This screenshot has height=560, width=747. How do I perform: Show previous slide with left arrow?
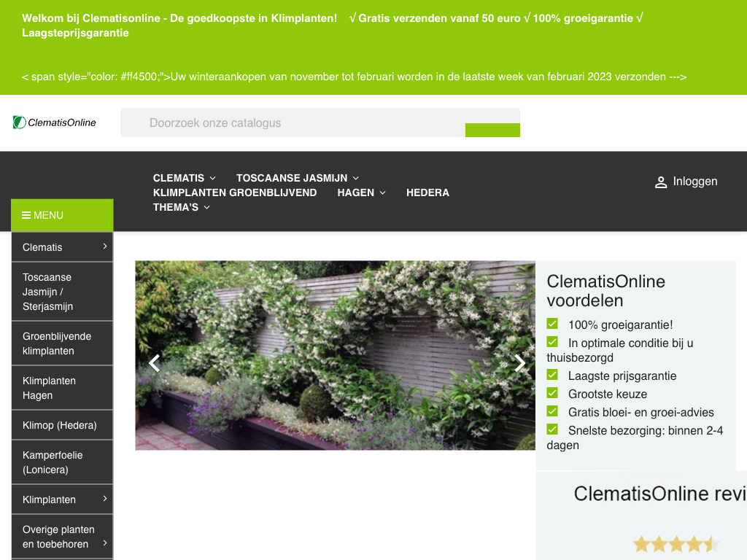click(154, 363)
